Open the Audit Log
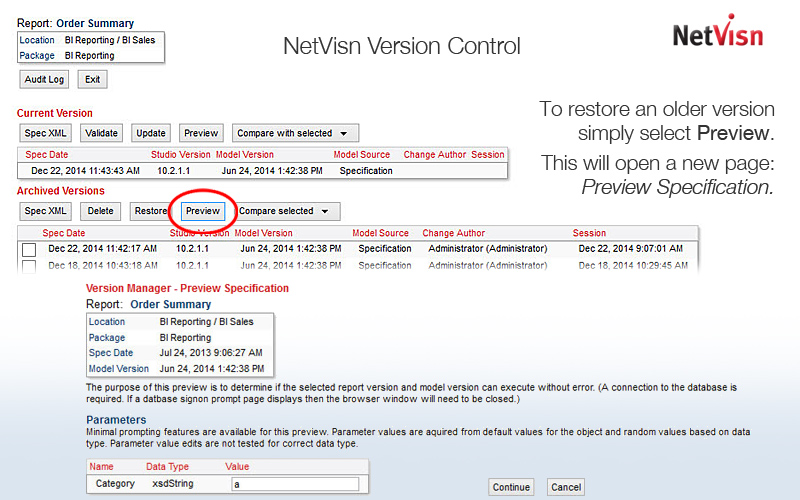800x500 pixels. point(44,80)
